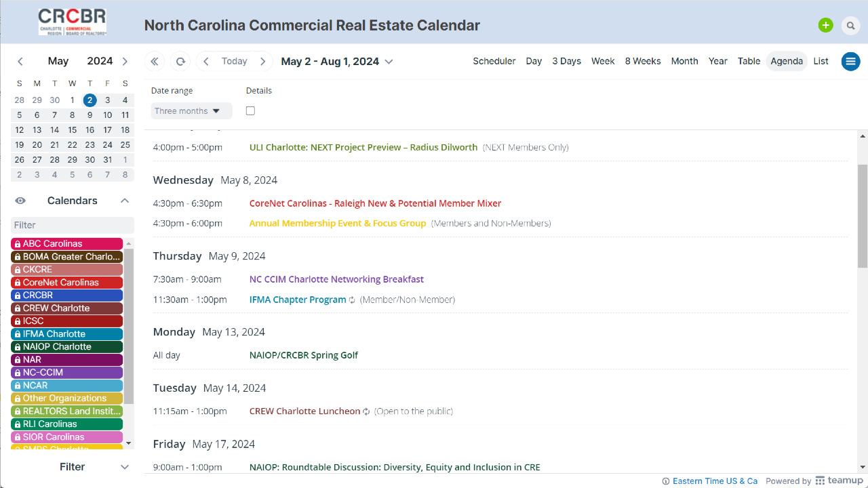This screenshot has width=868, height=488.
Task: Click calendar list scroll down arrow
Action: pos(129,443)
